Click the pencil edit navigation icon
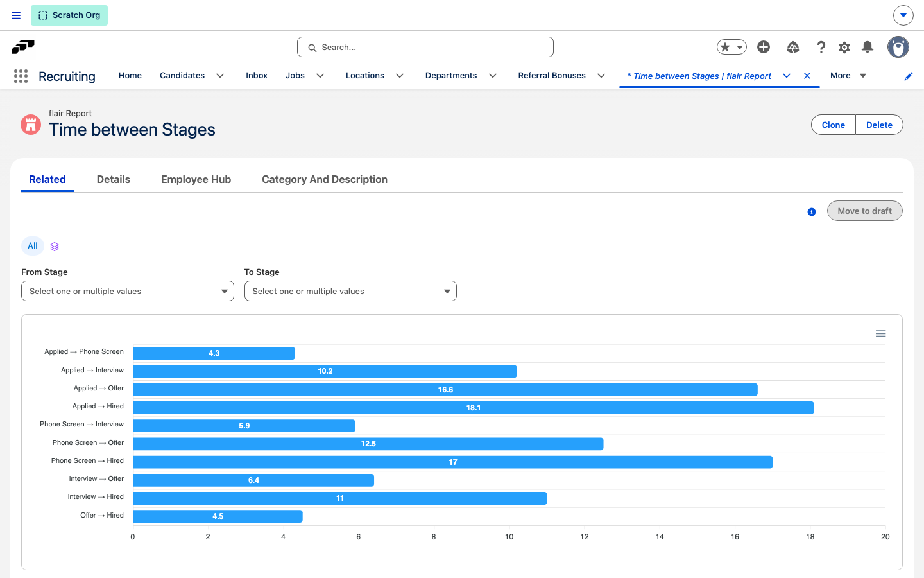924x578 pixels. pyautogui.click(x=909, y=76)
